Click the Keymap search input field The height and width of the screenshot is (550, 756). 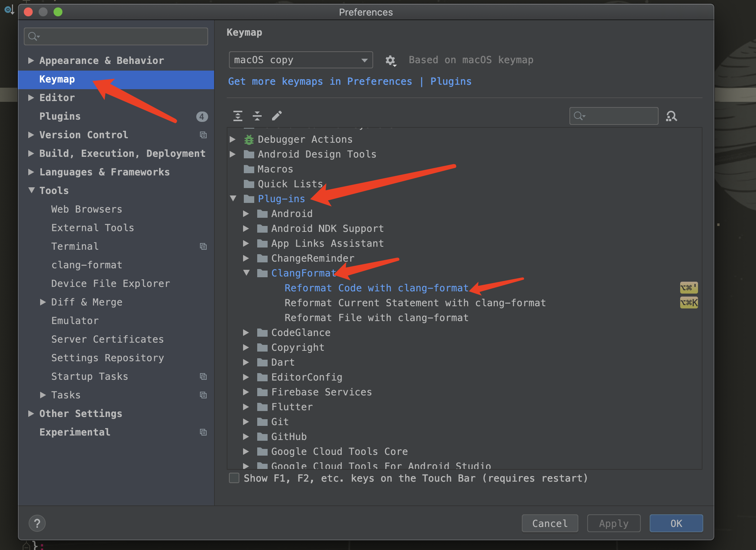click(x=614, y=116)
